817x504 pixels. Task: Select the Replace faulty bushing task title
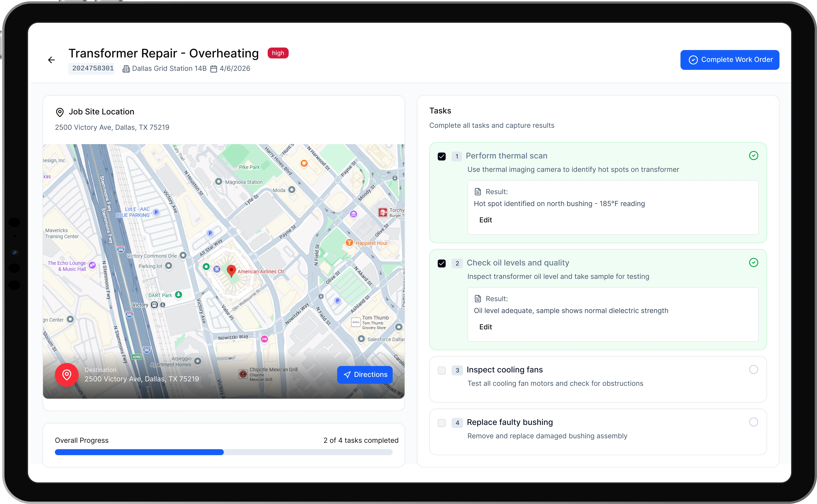510,422
